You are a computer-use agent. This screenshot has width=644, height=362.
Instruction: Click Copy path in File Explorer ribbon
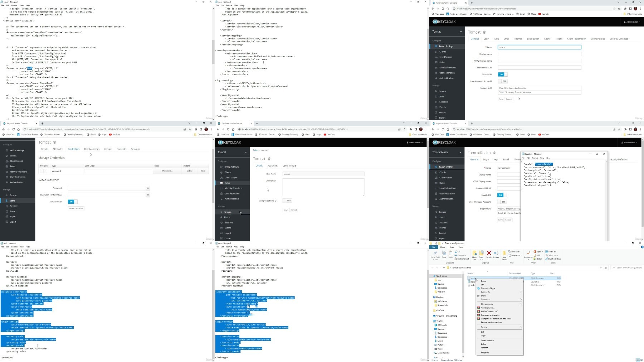click(460, 255)
